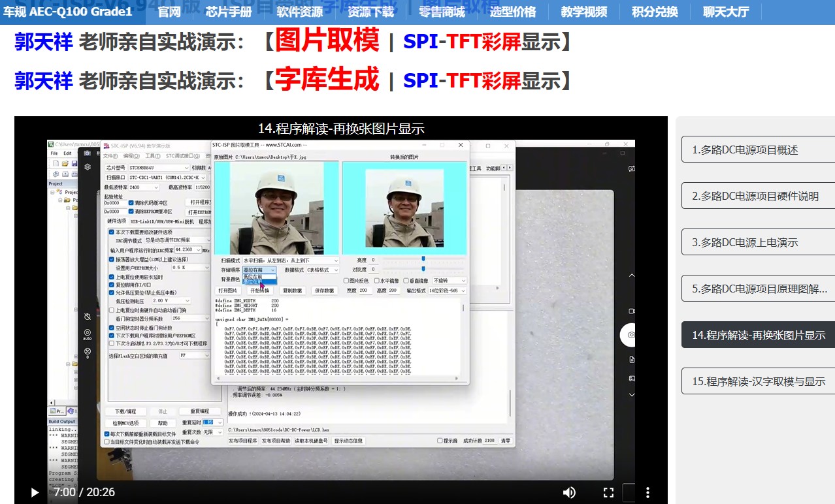Image resolution: width=835 pixels, height=504 pixels.
Task: Click the timer-off icon in the recording sidebar
Action: 88,316
